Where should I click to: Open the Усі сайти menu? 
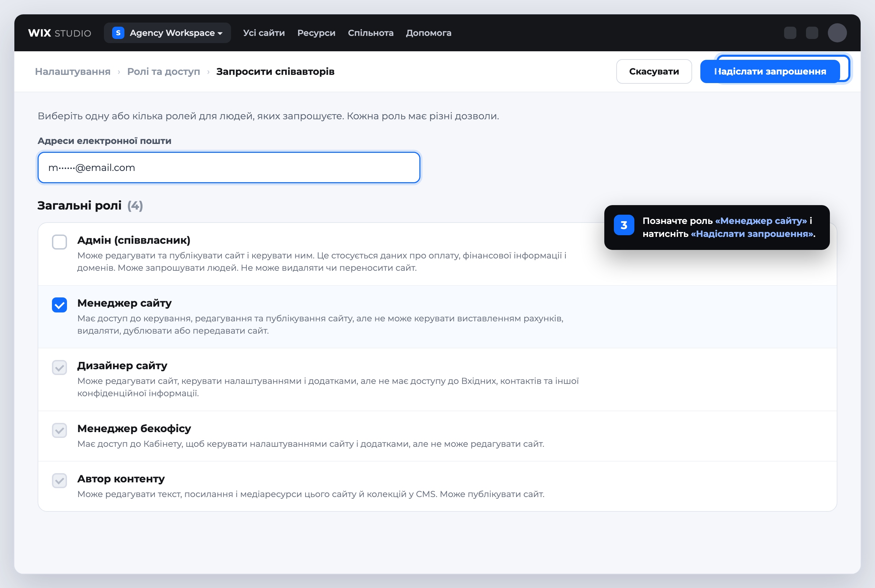[264, 33]
